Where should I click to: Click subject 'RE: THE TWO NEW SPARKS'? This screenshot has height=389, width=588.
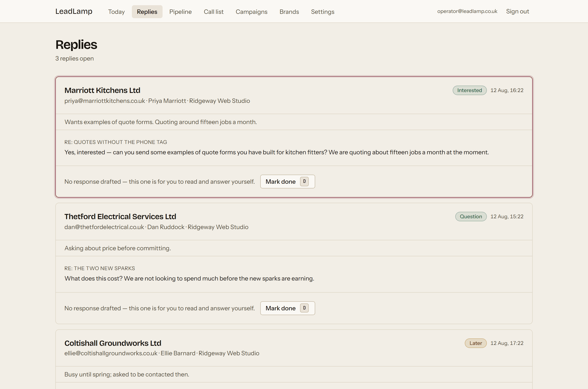(x=100, y=268)
